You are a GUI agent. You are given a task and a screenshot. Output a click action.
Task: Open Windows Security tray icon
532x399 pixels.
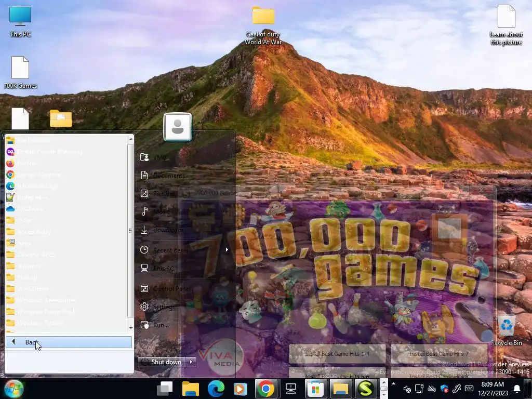point(444,389)
